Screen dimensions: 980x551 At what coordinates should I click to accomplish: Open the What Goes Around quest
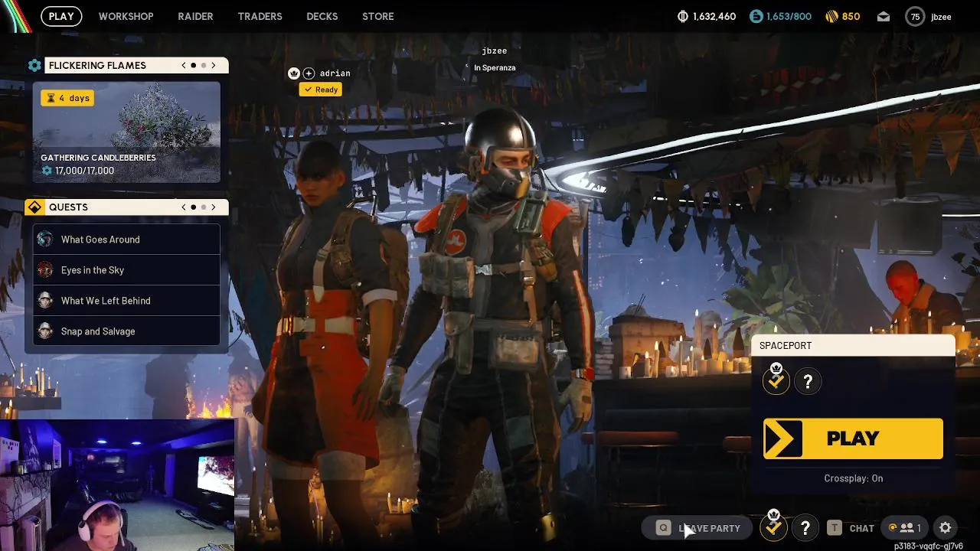[x=126, y=240]
